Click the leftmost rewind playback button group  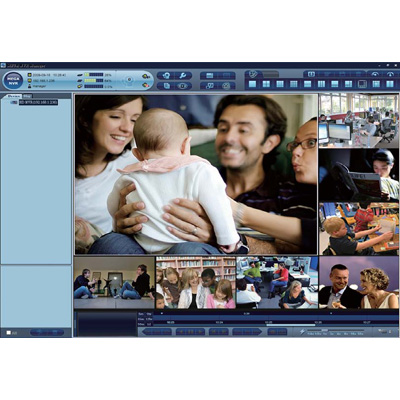coord(157,332)
